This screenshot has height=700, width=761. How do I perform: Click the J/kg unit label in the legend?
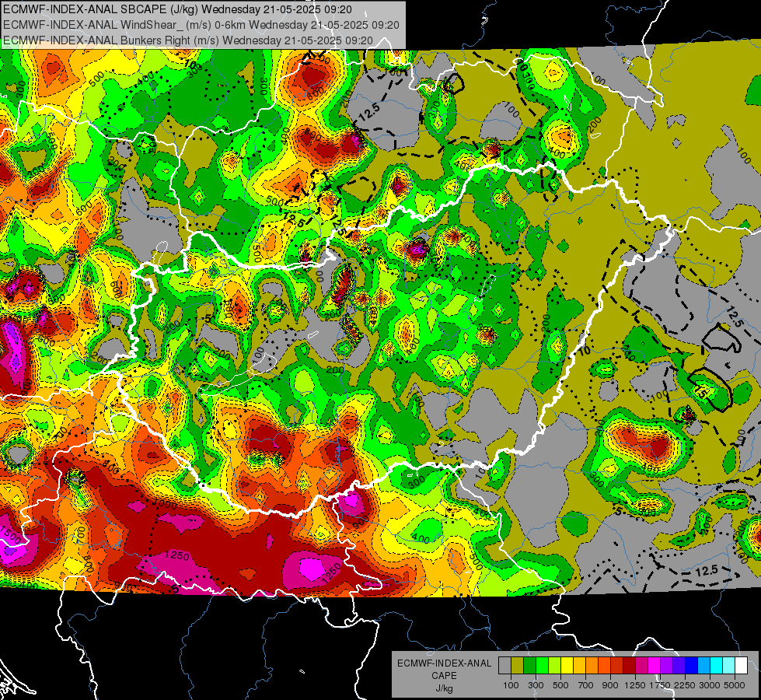click(444, 688)
